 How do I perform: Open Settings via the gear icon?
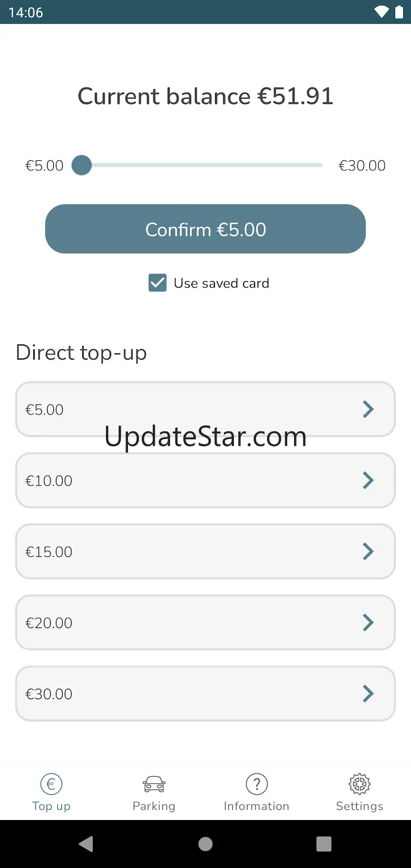pos(359,784)
